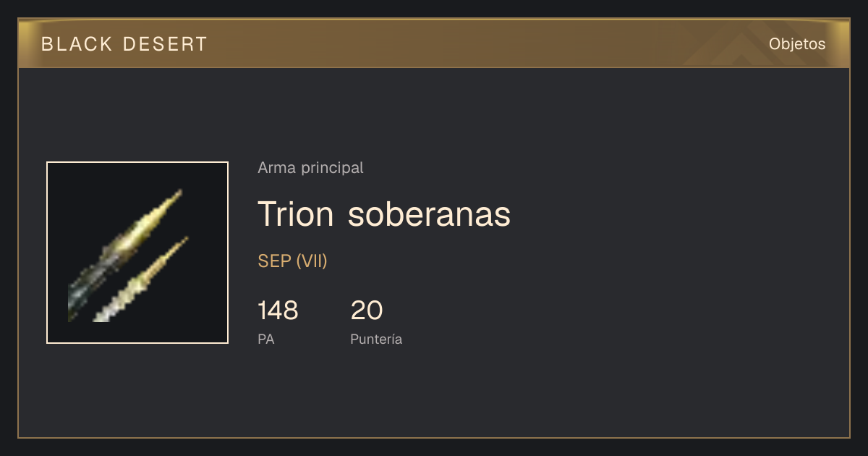This screenshot has width=868, height=456.
Task: Click the PA stat label
Action: tap(265, 339)
